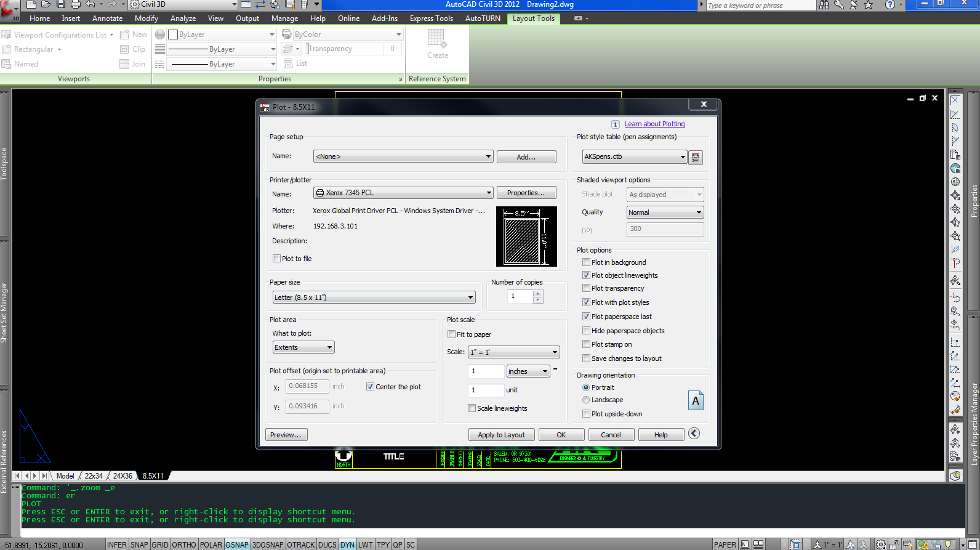Enable the Plot to file checkbox
The image size is (980, 550).
click(276, 259)
